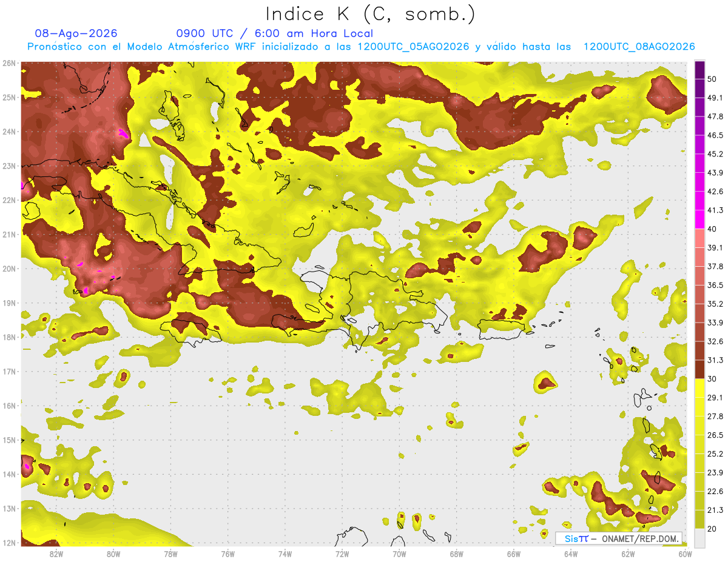This screenshot has width=728, height=562.
Task: Click the latitude axis label '25N'
Action: [9, 97]
